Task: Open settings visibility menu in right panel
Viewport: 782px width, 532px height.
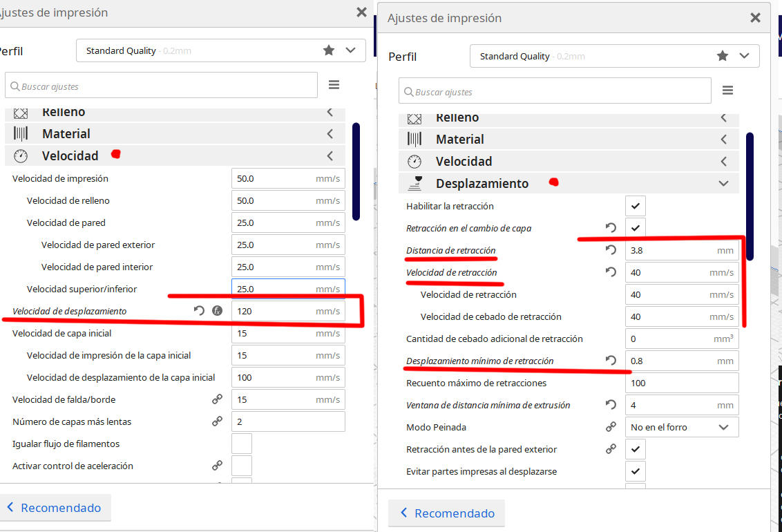Action: 727,91
